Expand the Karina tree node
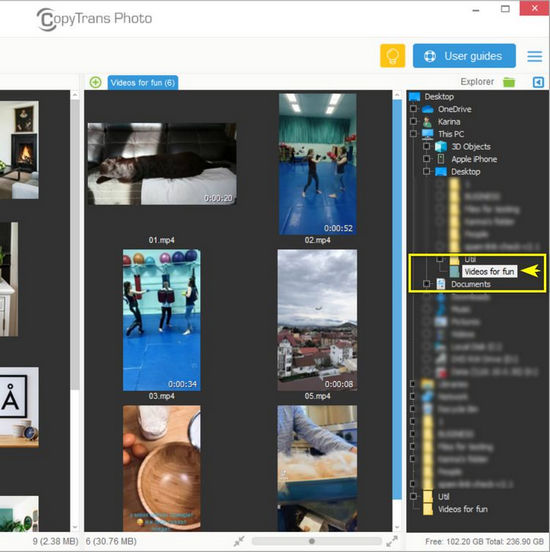The width and height of the screenshot is (550, 552). (414, 121)
